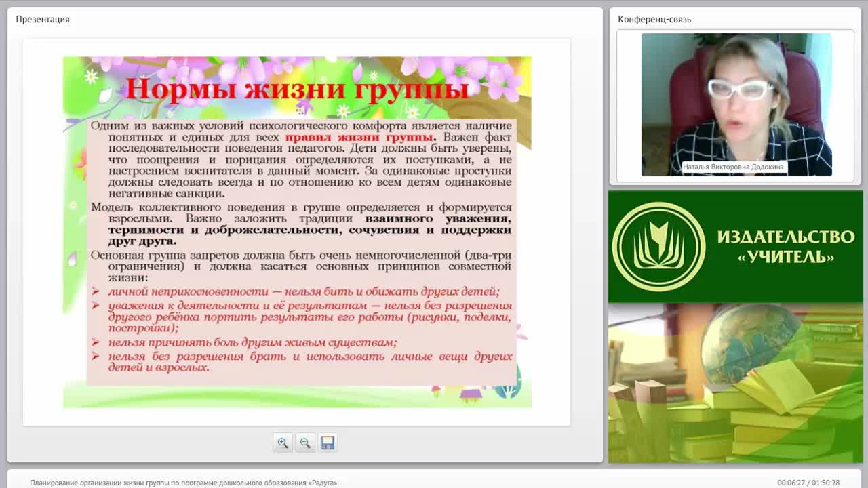Click the Издательство «Учитель» round logo emblem
Viewport: 868px width, 488px height.
658,247
